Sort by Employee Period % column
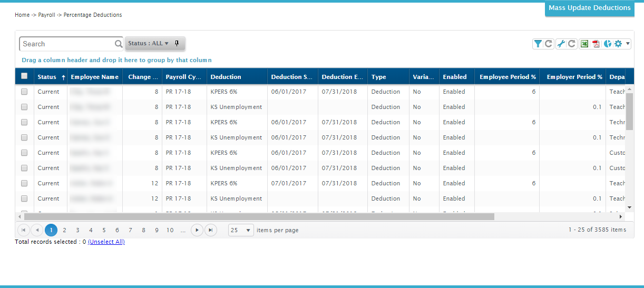Image resolution: width=644 pixels, height=288 pixels. pyautogui.click(x=507, y=77)
